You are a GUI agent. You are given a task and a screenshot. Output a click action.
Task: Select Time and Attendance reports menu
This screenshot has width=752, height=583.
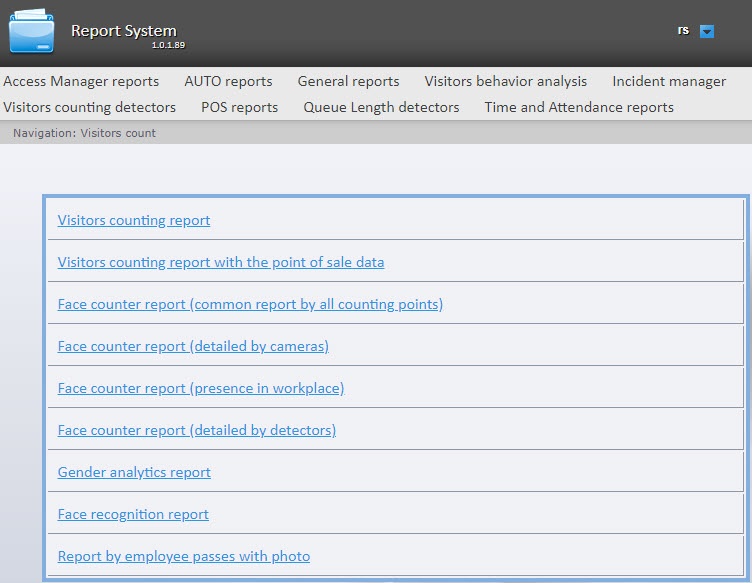click(x=579, y=107)
